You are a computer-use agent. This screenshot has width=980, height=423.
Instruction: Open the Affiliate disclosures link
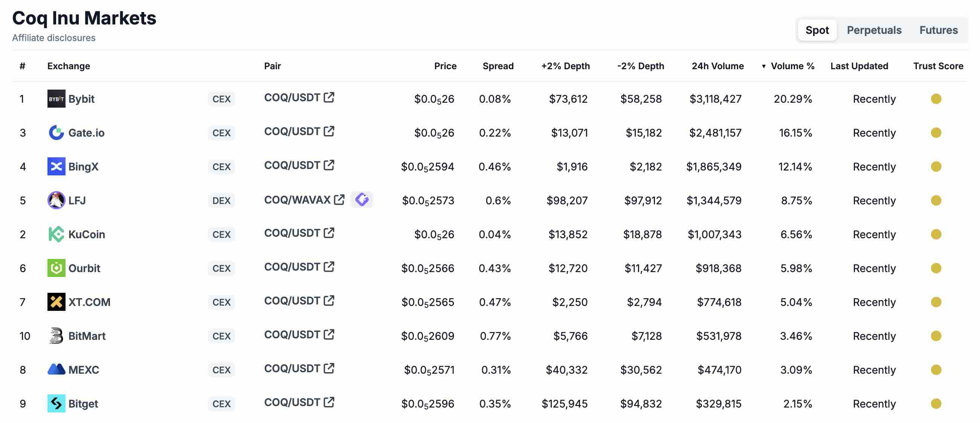[53, 38]
